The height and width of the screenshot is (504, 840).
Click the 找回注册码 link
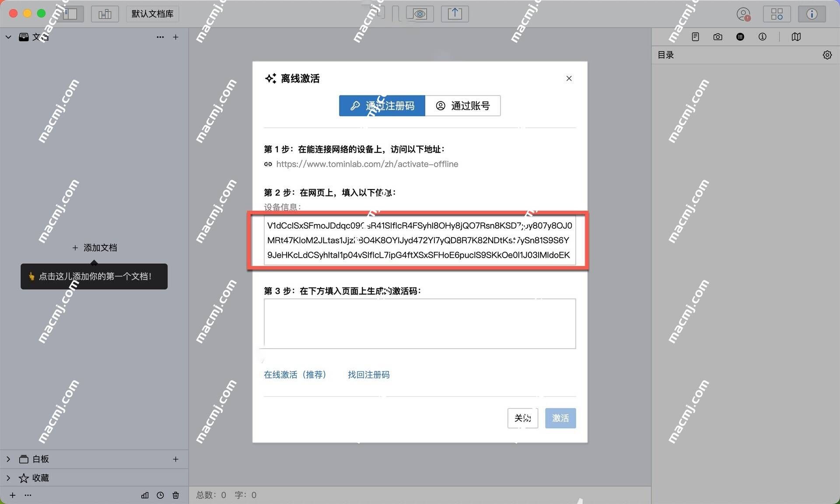[368, 375]
